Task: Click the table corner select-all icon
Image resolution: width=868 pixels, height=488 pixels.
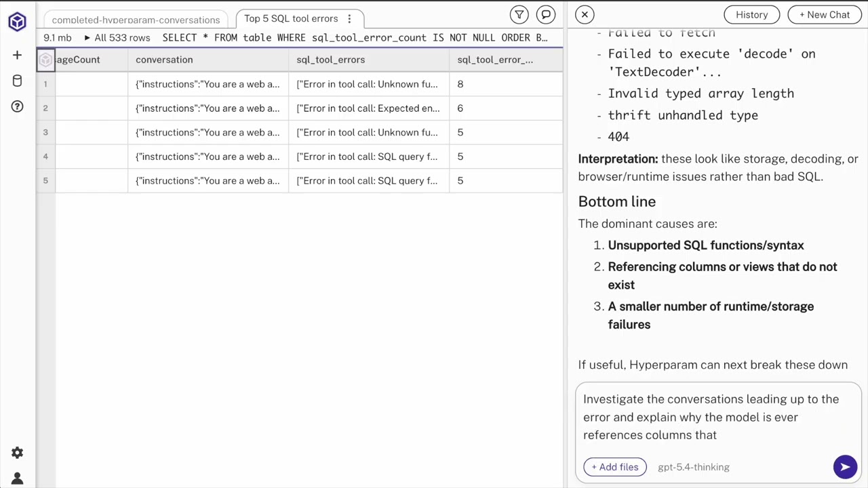Action: click(x=45, y=60)
